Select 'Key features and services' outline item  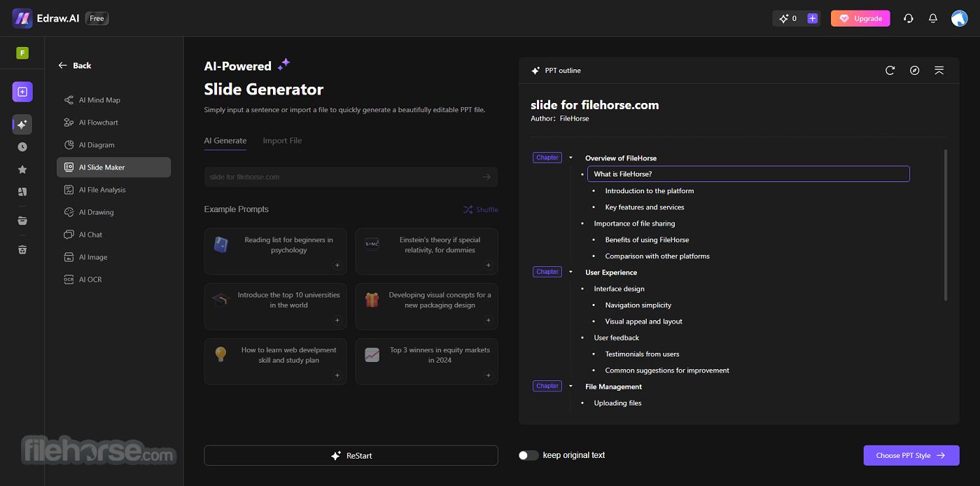[645, 207]
